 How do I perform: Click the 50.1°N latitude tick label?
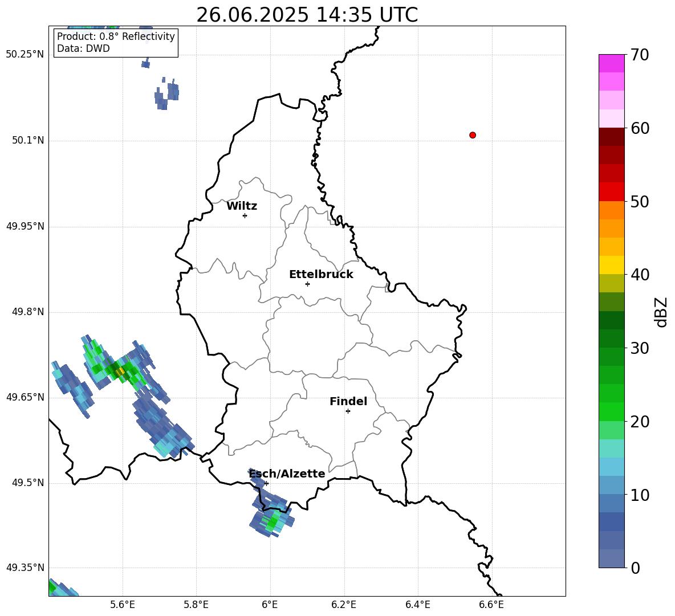pos(28,140)
